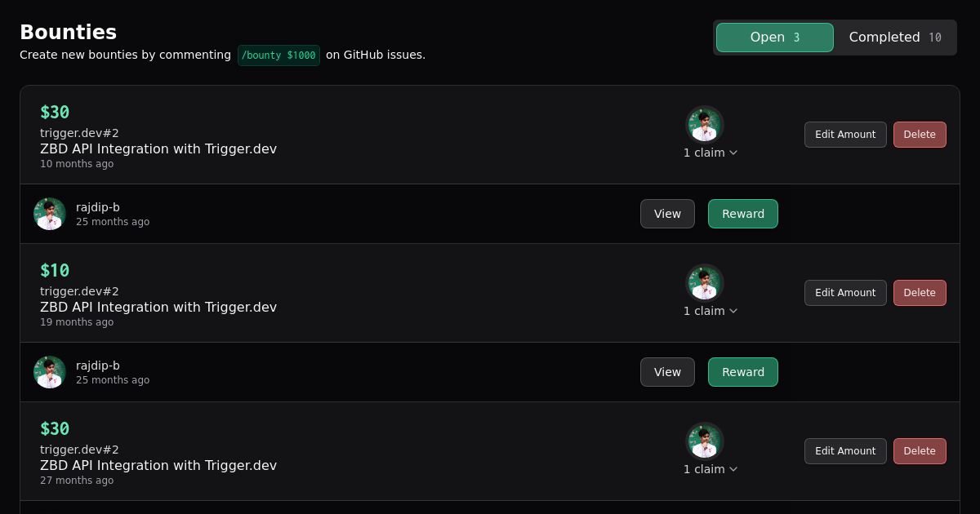Delete the $10 bounty
Viewport: 980px width, 514px height.
920,293
